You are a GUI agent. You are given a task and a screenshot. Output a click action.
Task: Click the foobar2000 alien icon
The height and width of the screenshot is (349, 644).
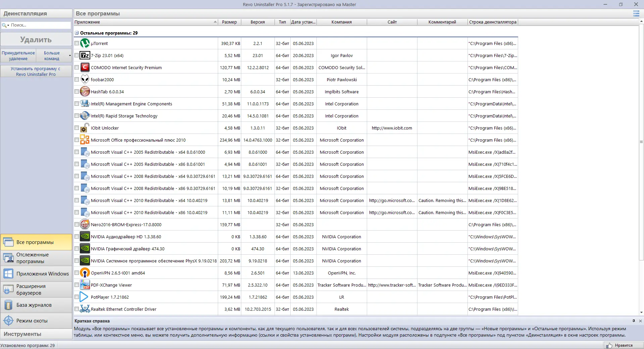pos(85,80)
